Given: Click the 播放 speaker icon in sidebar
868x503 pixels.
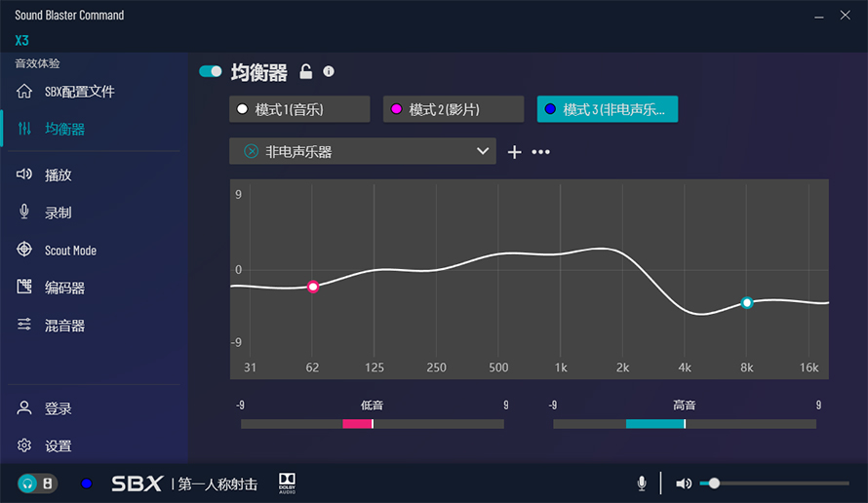Looking at the screenshot, I should click(x=23, y=174).
